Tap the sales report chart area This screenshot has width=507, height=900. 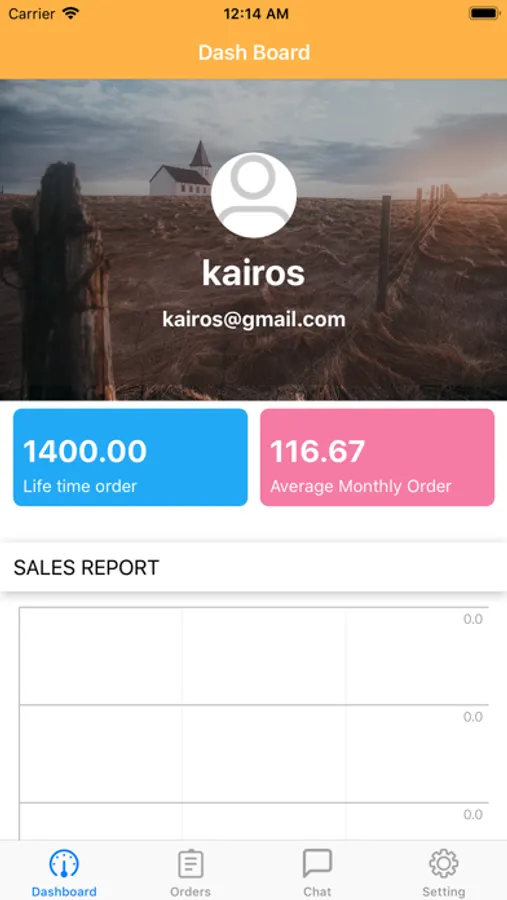254,723
